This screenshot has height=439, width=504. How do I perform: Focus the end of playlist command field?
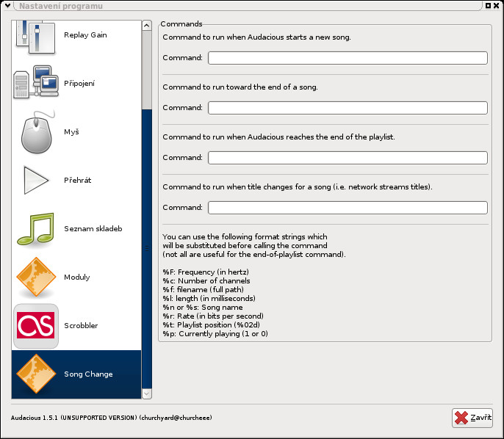(348, 158)
